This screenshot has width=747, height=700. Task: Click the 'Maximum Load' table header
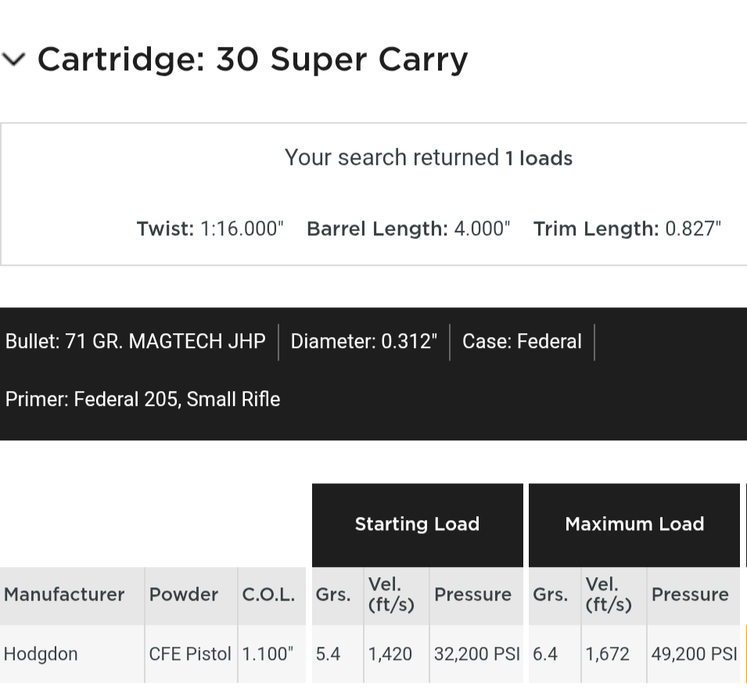coord(634,525)
